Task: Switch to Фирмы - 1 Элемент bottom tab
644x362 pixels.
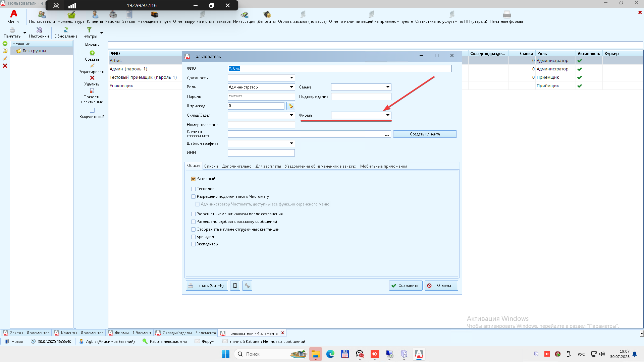Action: tap(129, 333)
